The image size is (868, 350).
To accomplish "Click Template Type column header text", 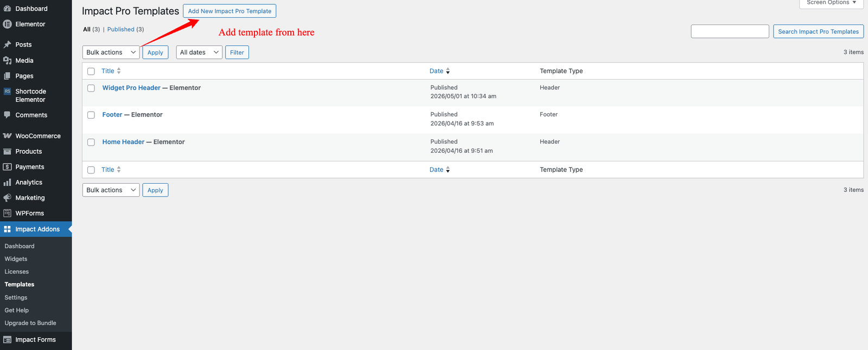I will point(561,71).
